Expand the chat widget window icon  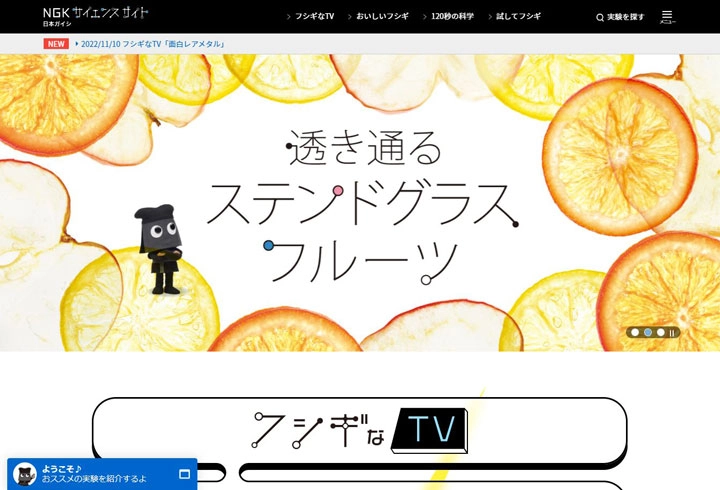click(184, 474)
